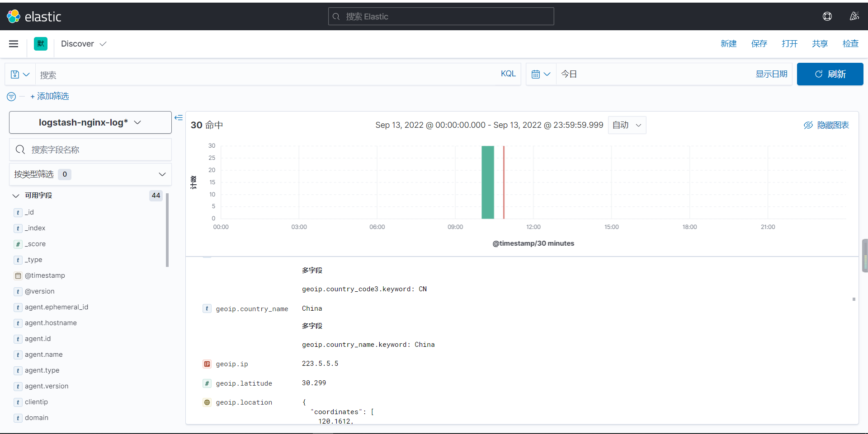
Task: Open the 自动 interval dropdown
Action: coord(627,125)
